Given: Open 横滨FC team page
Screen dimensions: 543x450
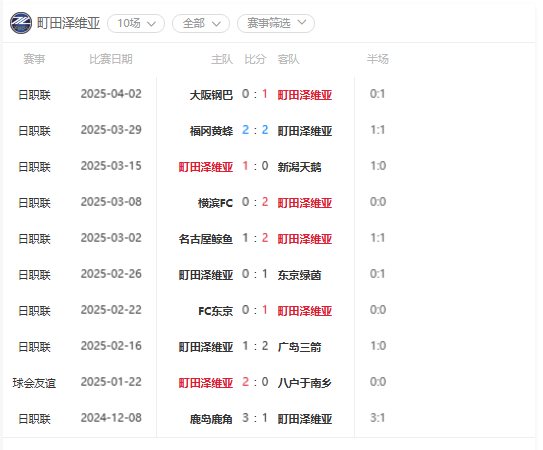Looking at the screenshot, I should [x=215, y=203].
